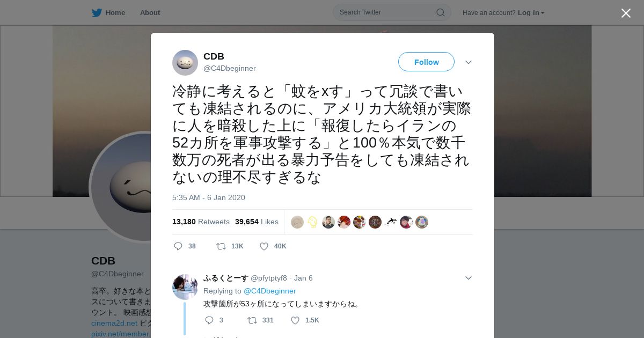The image size is (644, 338).
Task: Like the main tweet via heart icon
Action: click(x=264, y=246)
